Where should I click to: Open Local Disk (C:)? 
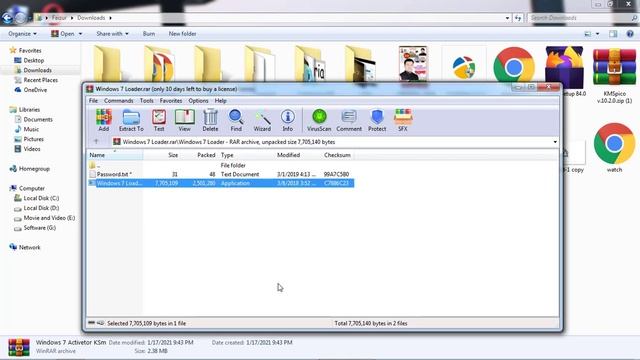point(41,198)
